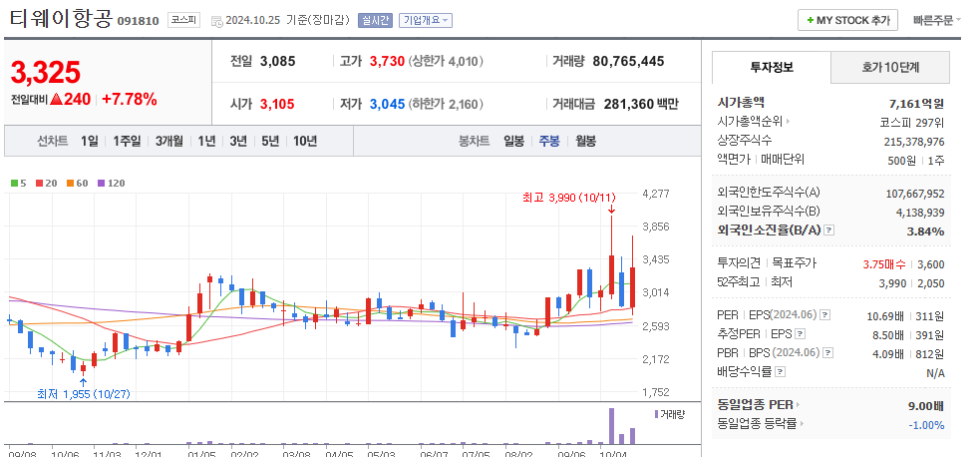Viewport: 980px width, 457px height.
Task: Select 월봉 candle chart
Action: pyautogui.click(x=585, y=142)
